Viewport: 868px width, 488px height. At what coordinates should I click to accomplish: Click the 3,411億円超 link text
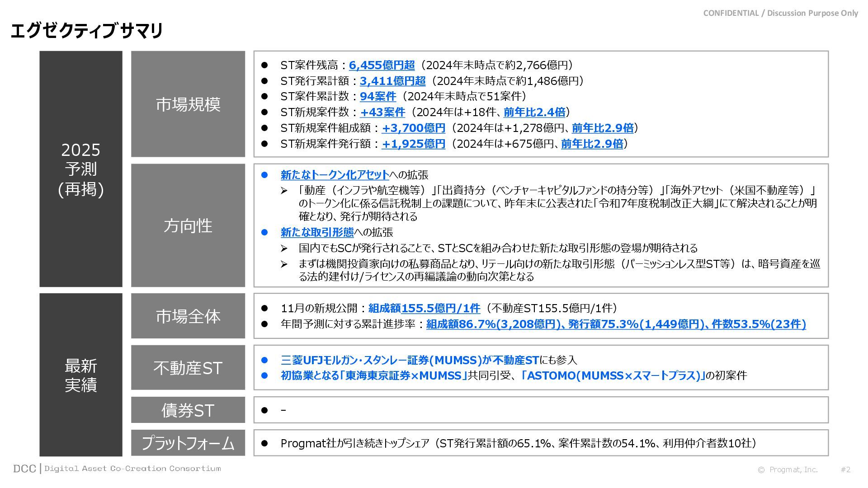(x=392, y=81)
